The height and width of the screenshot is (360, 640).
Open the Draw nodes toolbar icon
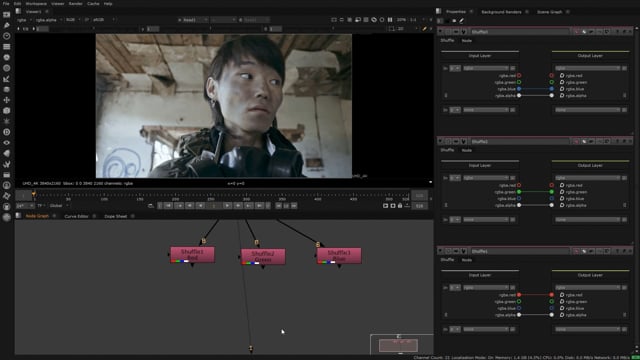[7, 25]
